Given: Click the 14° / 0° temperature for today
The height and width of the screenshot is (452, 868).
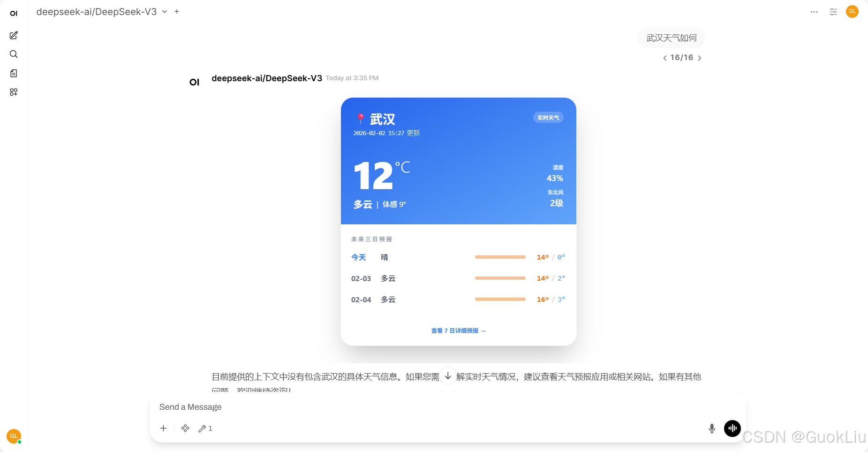Looking at the screenshot, I should tap(551, 257).
